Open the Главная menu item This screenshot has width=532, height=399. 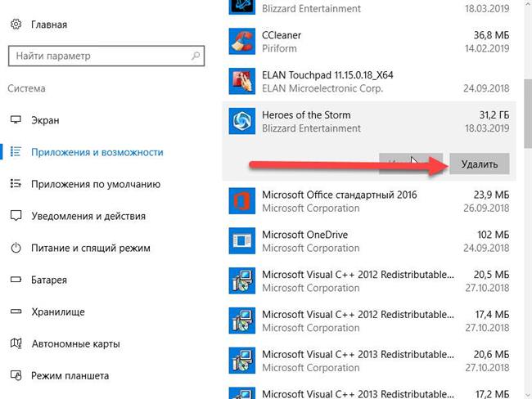click(x=49, y=25)
